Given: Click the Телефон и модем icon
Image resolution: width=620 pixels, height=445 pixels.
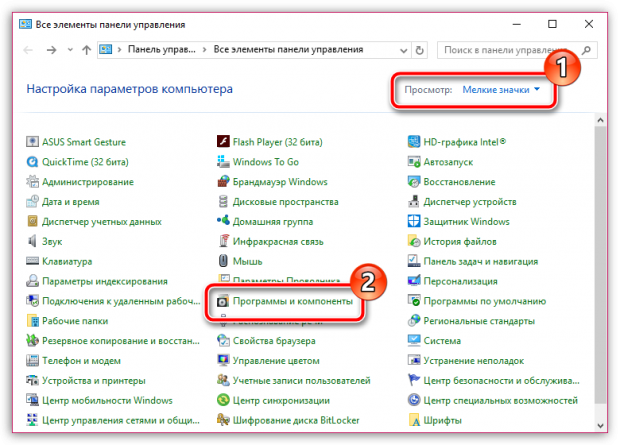Looking at the screenshot, I should (32, 360).
